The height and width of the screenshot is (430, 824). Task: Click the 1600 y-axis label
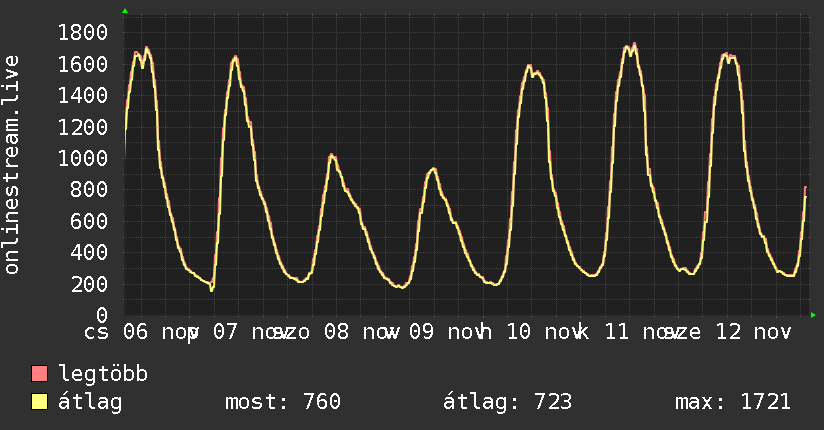pyautogui.click(x=83, y=64)
